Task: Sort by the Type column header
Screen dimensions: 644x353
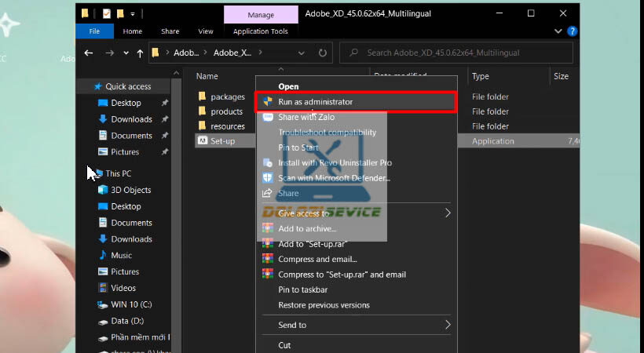Action: pos(480,76)
